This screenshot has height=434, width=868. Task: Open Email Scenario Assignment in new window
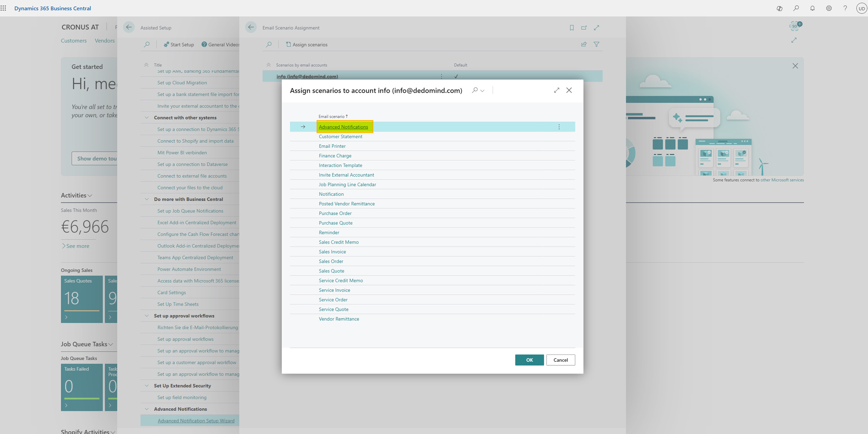coord(584,27)
